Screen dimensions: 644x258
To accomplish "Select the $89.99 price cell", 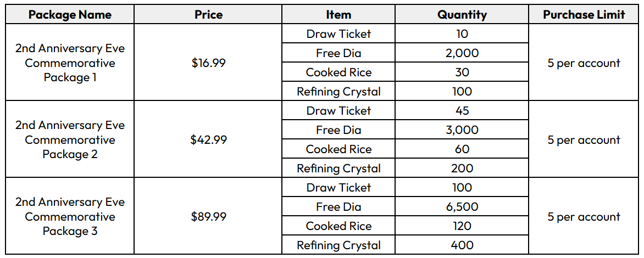I will [208, 216].
